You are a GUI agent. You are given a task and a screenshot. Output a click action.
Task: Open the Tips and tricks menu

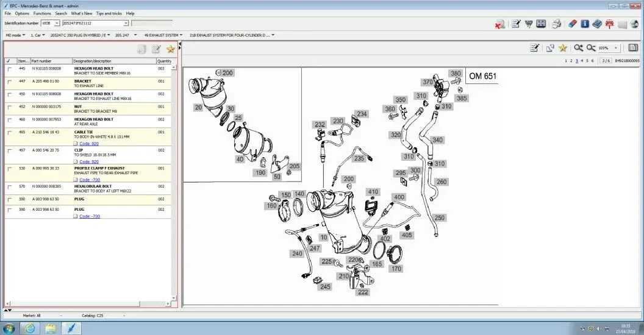(x=109, y=13)
